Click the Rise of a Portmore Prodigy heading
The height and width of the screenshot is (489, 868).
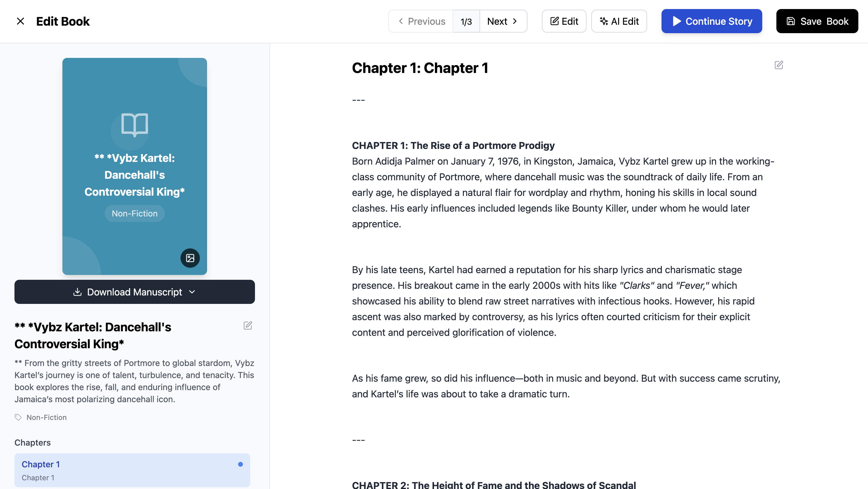point(453,146)
